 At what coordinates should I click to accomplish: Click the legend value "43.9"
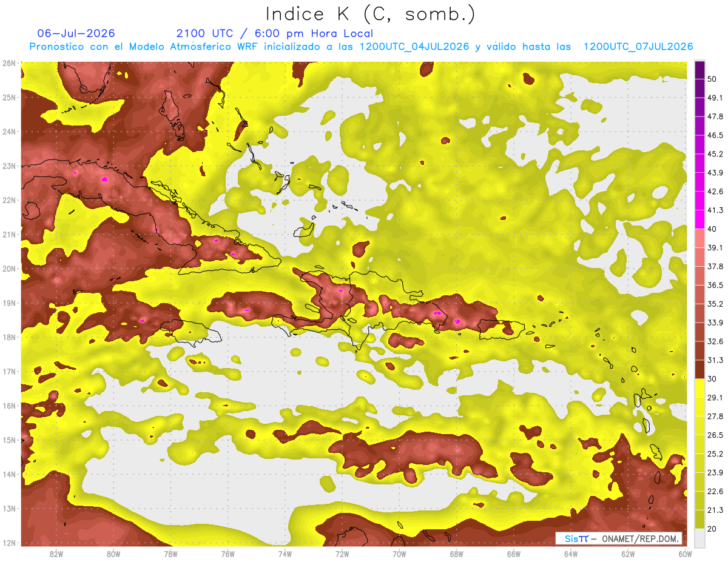pos(715,173)
